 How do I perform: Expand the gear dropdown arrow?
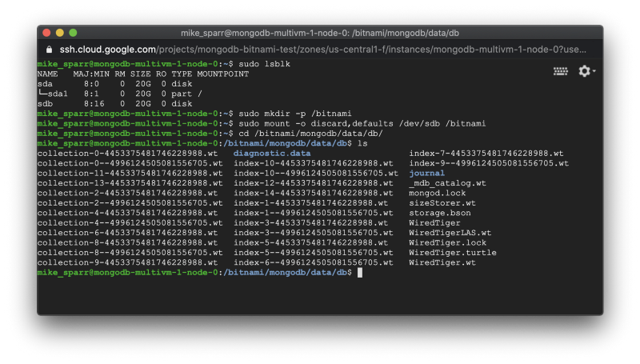[x=594, y=71]
